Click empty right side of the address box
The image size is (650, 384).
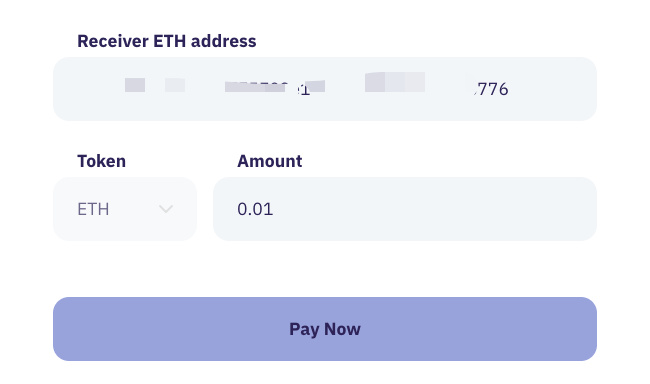point(553,89)
